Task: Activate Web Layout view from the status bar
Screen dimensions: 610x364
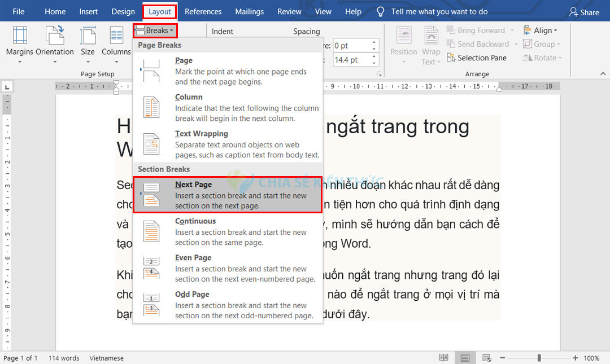Action: (486, 357)
